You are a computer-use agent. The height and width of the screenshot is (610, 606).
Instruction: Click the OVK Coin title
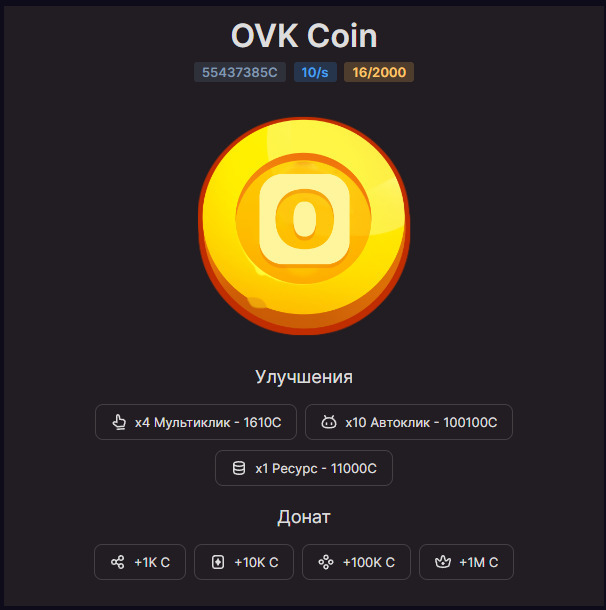click(x=304, y=35)
